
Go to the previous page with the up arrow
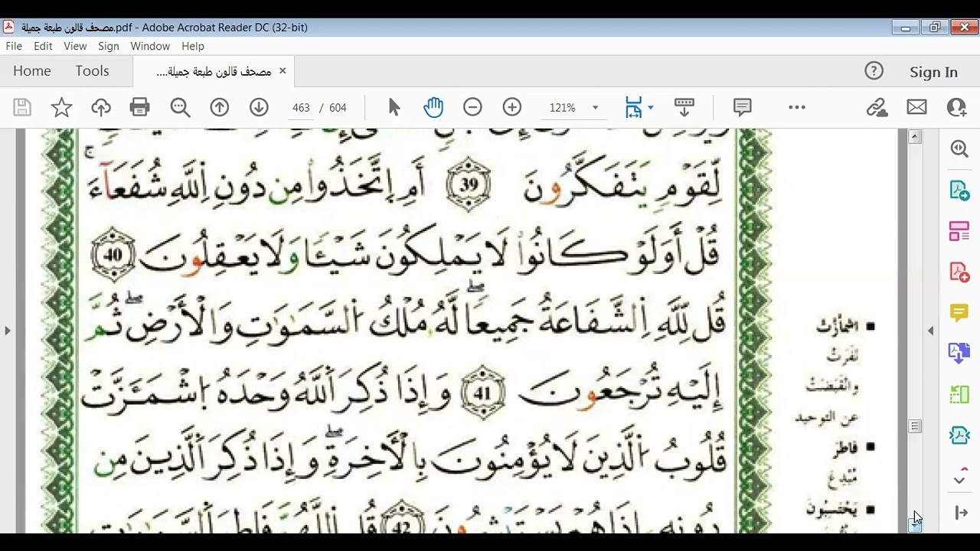pos(220,107)
